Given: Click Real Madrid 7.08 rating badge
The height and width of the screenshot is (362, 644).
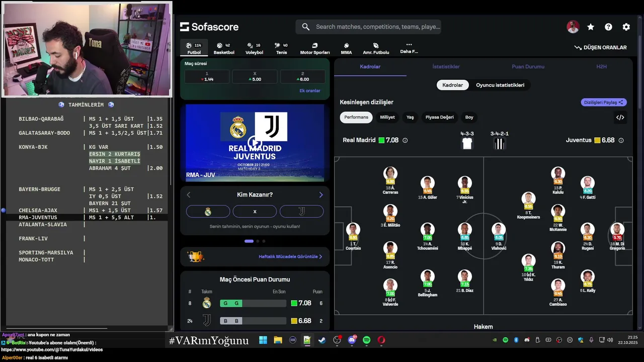Looking at the screenshot, I should 388,140.
